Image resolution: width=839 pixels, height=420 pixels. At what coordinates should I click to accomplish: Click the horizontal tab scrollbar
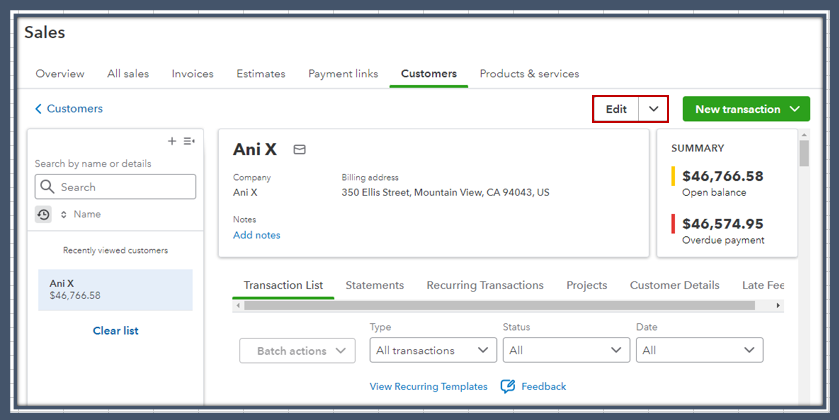[500, 305]
